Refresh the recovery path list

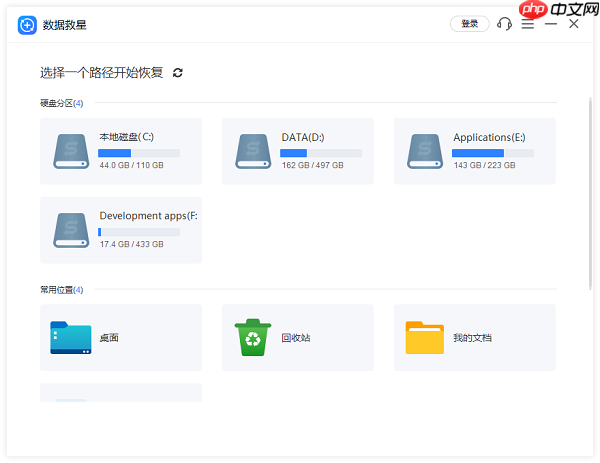pos(178,72)
